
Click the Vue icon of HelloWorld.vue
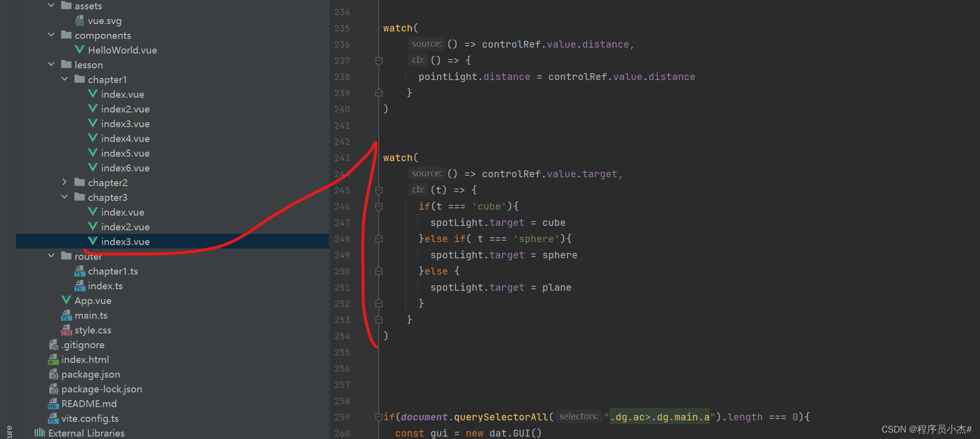(x=79, y=50)
